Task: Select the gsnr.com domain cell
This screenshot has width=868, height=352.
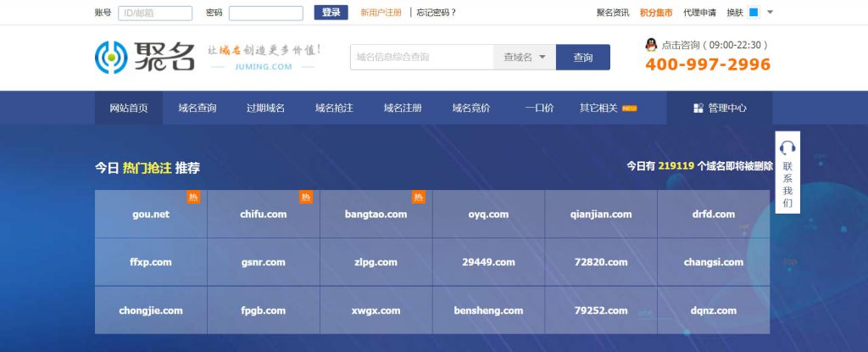Action: (x=264, y=262)
